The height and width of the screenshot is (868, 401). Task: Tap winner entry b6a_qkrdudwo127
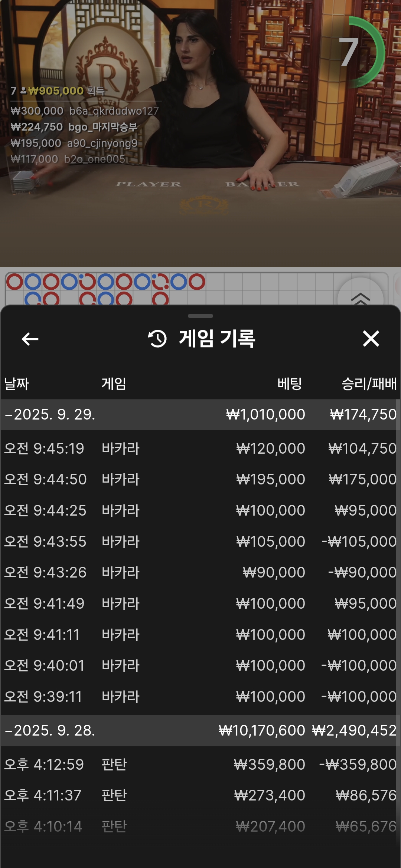(x=85, y=111)
